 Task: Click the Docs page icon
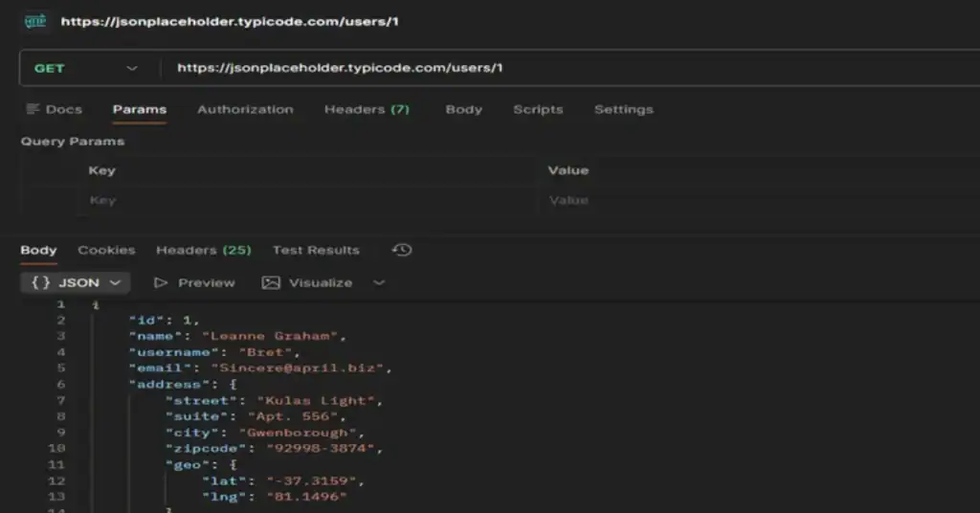[x=33, y=109]
